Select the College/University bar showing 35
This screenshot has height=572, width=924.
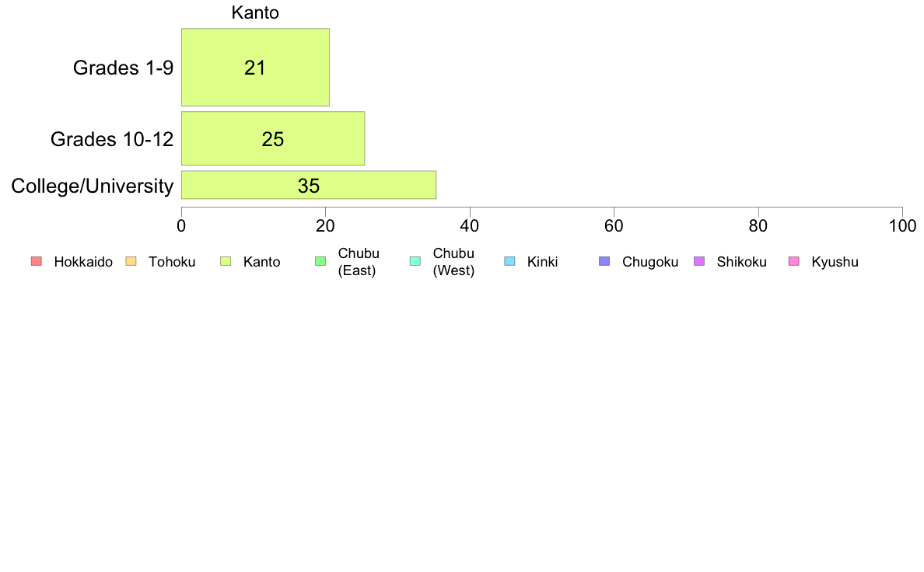[309, 185]
